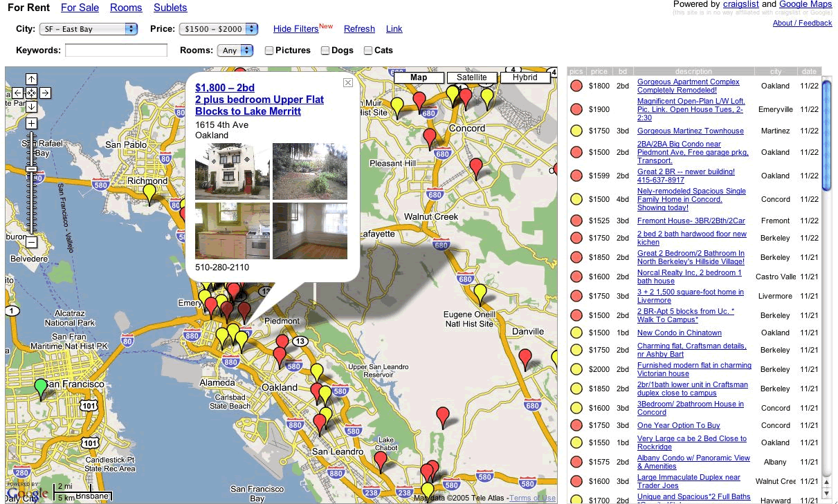This screenshot has height=504, width=838.
Task: Open the Google Maps link
Action: (x=805, y=4)
